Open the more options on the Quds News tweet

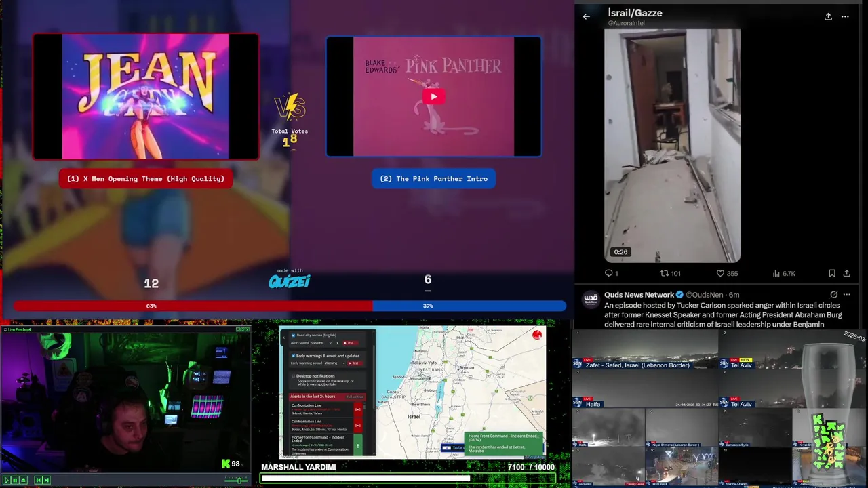847,295
